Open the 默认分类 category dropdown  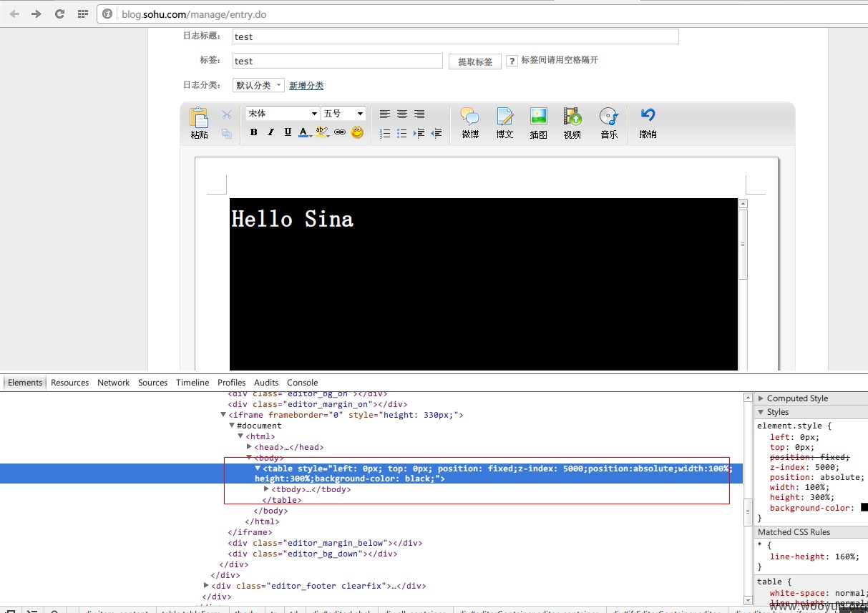258,85
